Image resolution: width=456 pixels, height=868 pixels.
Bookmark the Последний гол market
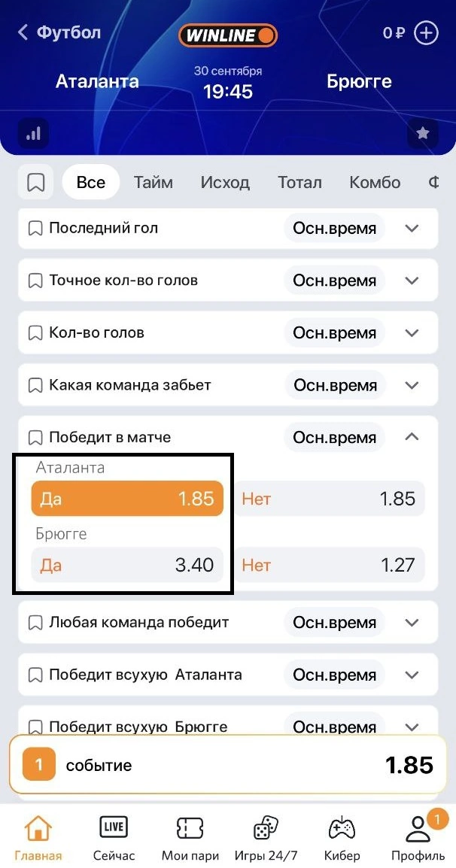pos(35,229)
